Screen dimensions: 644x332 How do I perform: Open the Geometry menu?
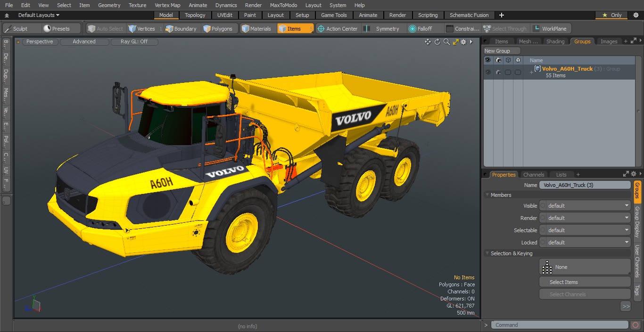(x=109, y=5)
